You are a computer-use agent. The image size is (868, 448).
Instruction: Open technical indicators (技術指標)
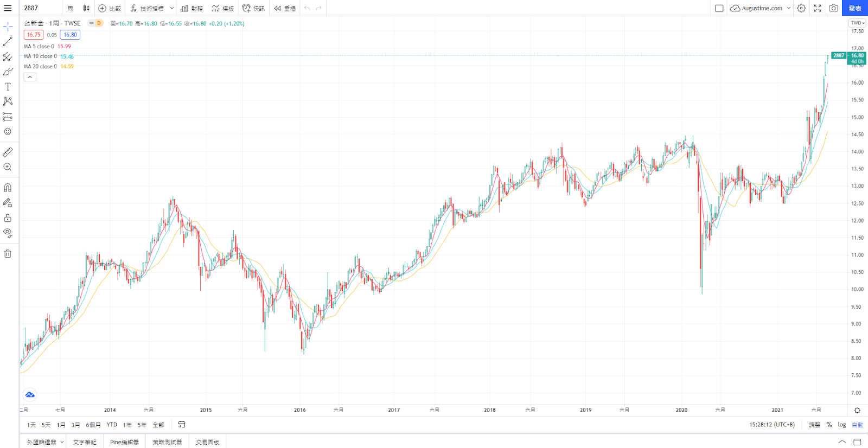point(147,8)
